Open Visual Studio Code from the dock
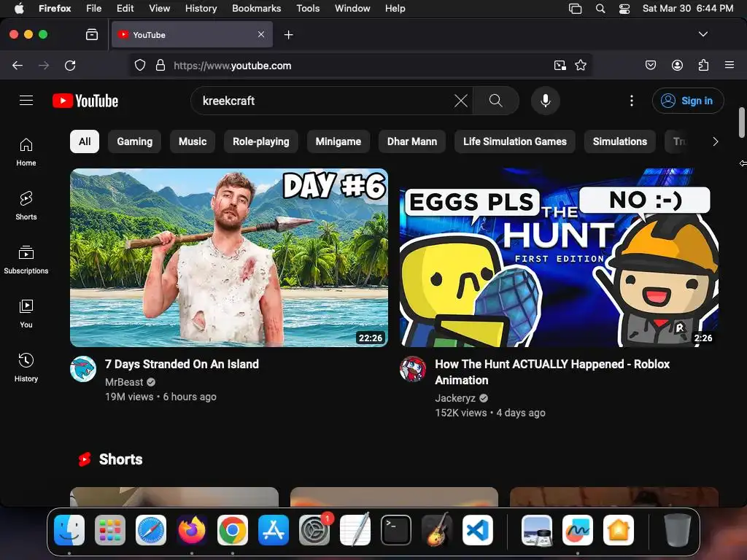Viewport: 747px width, 560px height. coord(477,530)
